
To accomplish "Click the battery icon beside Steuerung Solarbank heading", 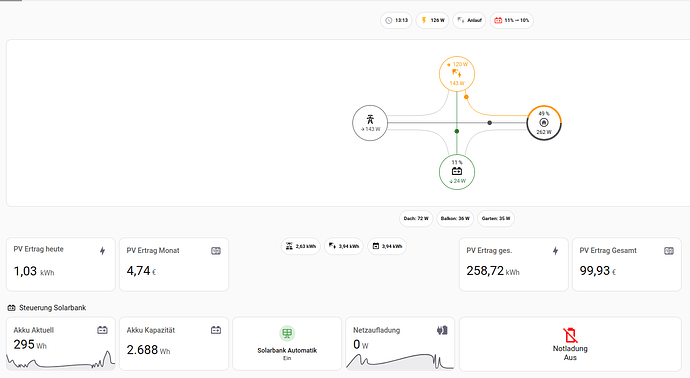I will click(x=11, y=308).
